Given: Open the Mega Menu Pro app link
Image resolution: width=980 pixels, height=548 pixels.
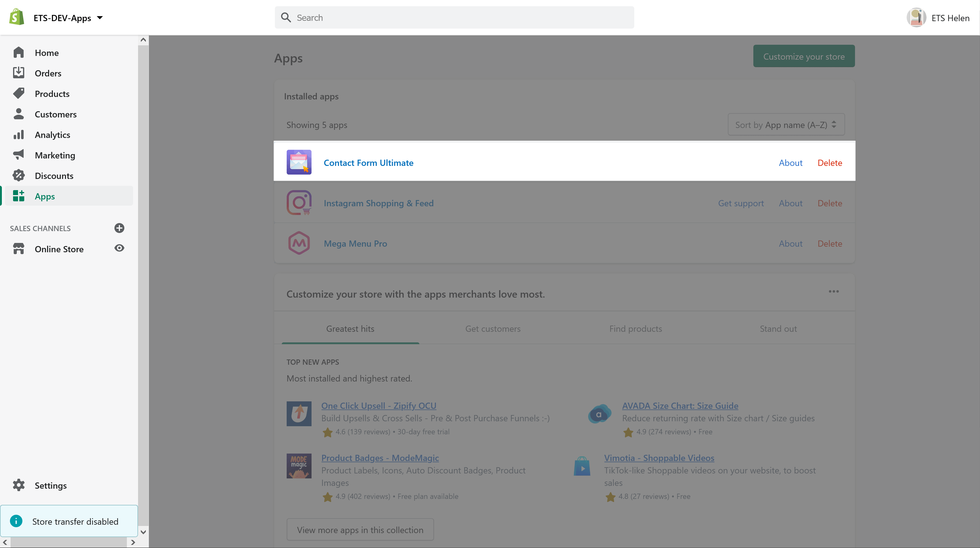Looking at the screenshot, I should (355, 243).
